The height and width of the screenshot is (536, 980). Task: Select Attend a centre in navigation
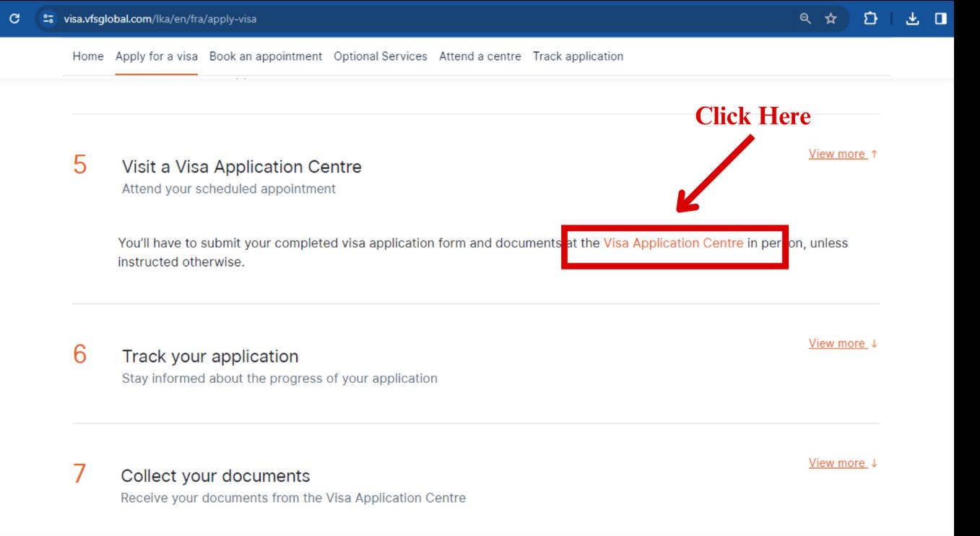click(480, 56)
